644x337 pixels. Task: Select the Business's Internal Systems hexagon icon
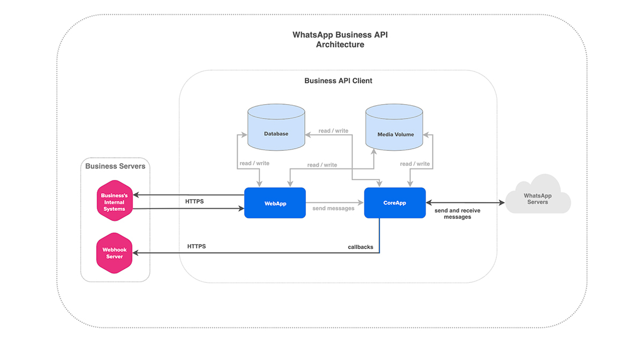[114, 201]
